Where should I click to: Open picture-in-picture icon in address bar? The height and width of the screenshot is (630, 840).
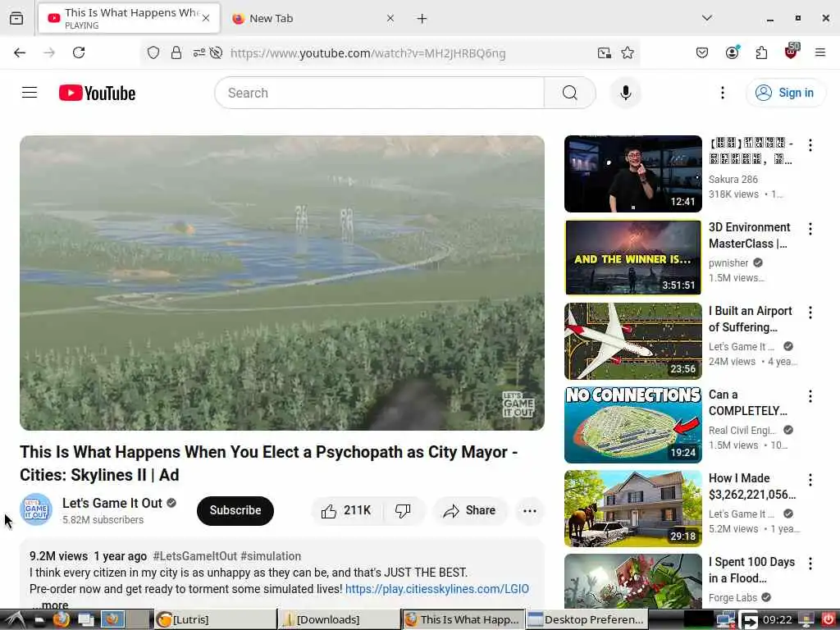605,52
